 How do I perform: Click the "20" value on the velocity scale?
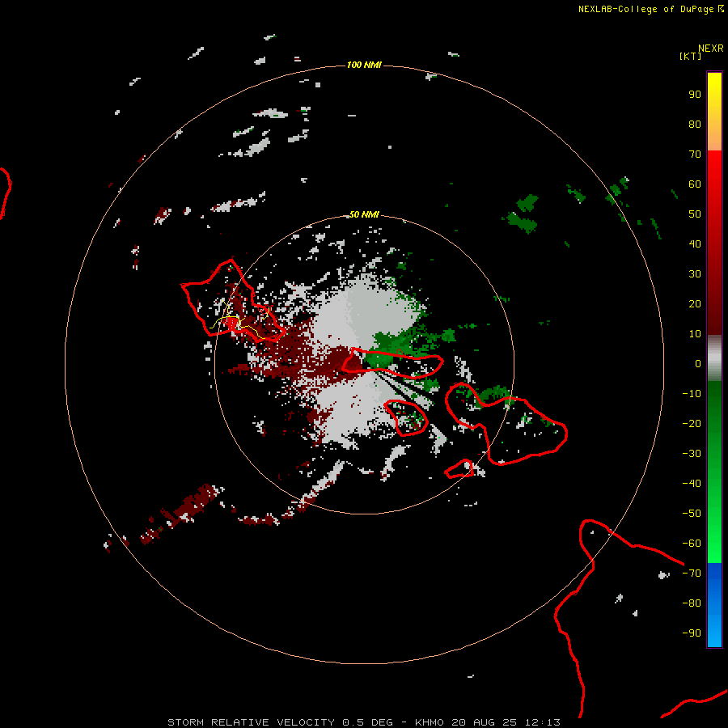pos(695,304)
